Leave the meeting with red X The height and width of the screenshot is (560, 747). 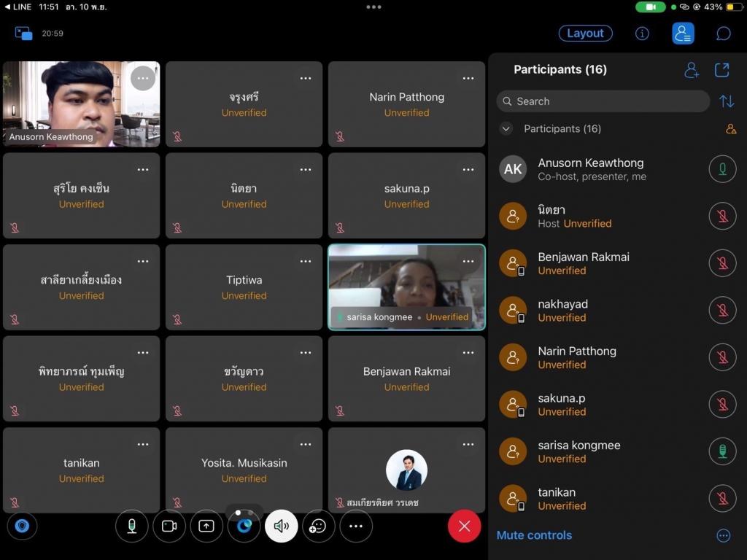tap(464, 526)
